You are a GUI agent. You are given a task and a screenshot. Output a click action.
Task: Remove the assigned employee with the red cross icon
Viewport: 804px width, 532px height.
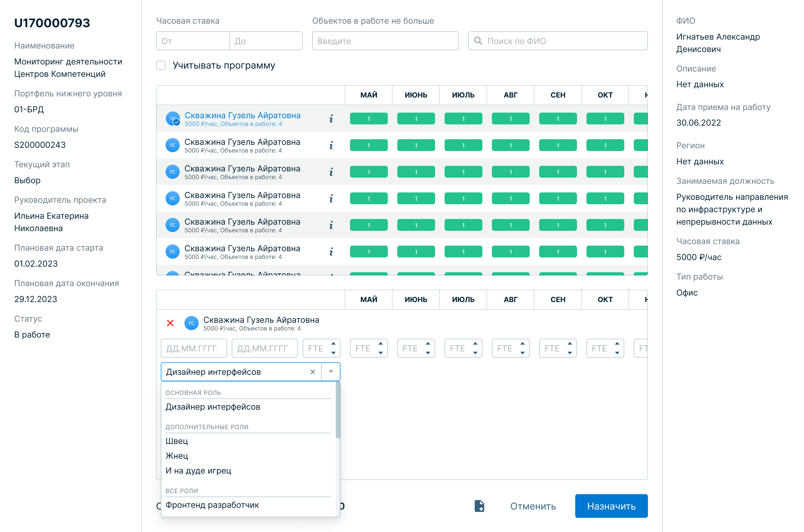tap(170, 323)
